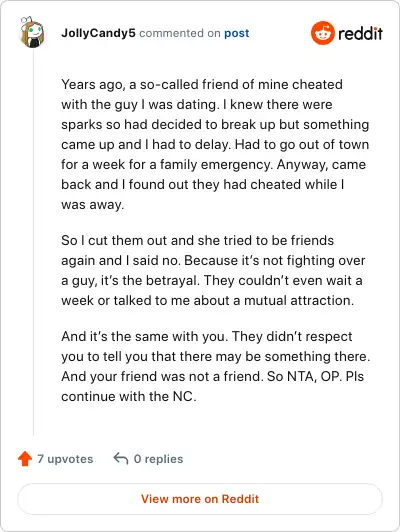Image resolution: width=400 pixels, height=532 pixels.
Task: Click the line starting "Years ago, a so-called friend"
Action: [x=202, y=84]
